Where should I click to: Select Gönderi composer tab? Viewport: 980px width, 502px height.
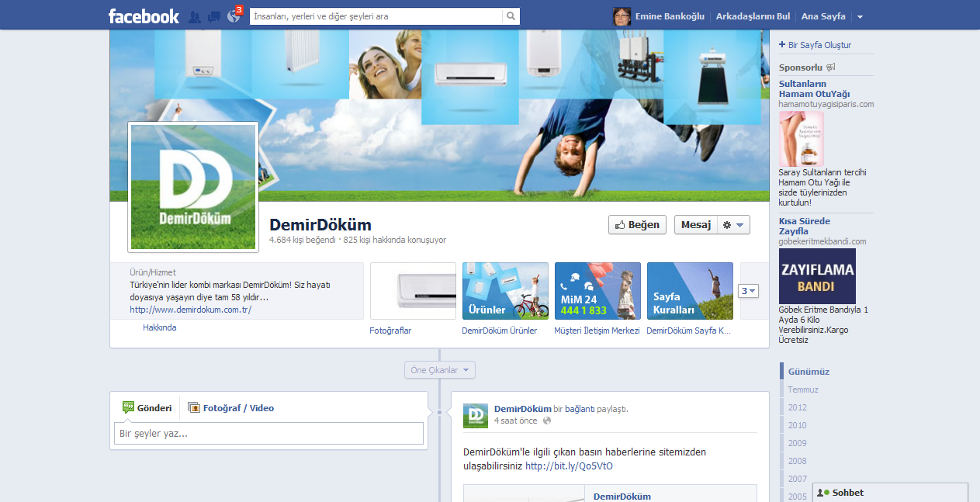click(x=147, y=407)
